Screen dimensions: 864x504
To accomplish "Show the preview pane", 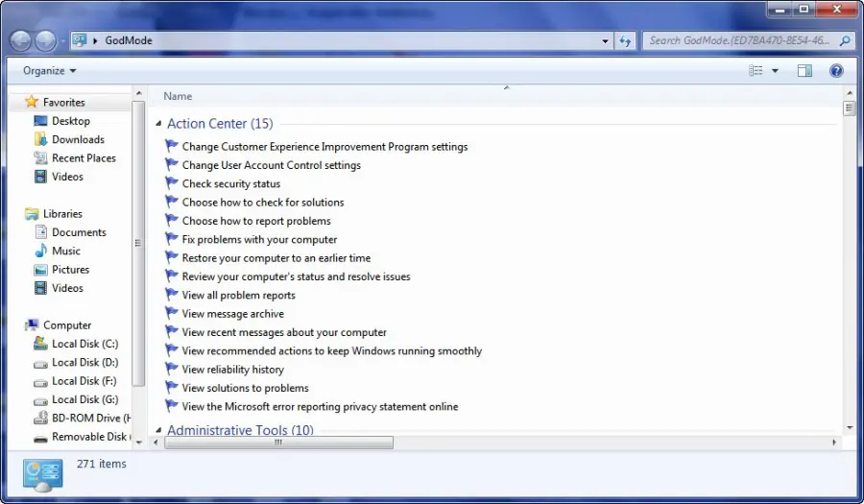I will click(804, 70).
